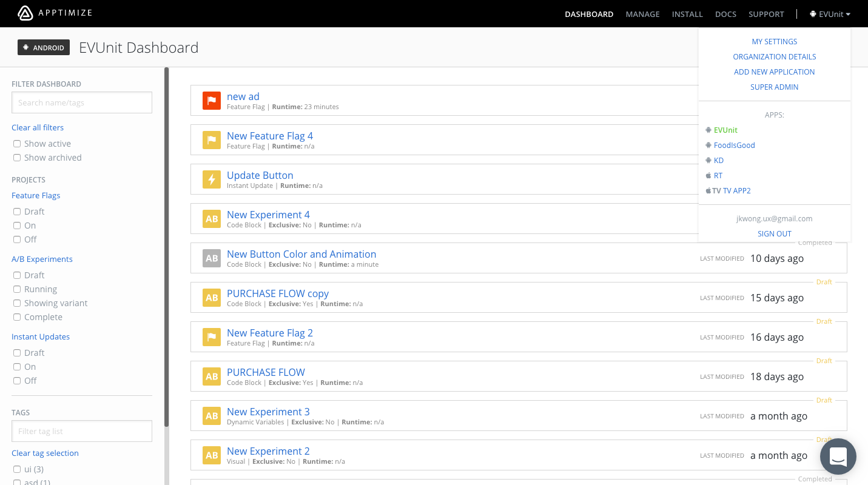
Task: Switch to the KD app
Action: click(x=719, y=160)
